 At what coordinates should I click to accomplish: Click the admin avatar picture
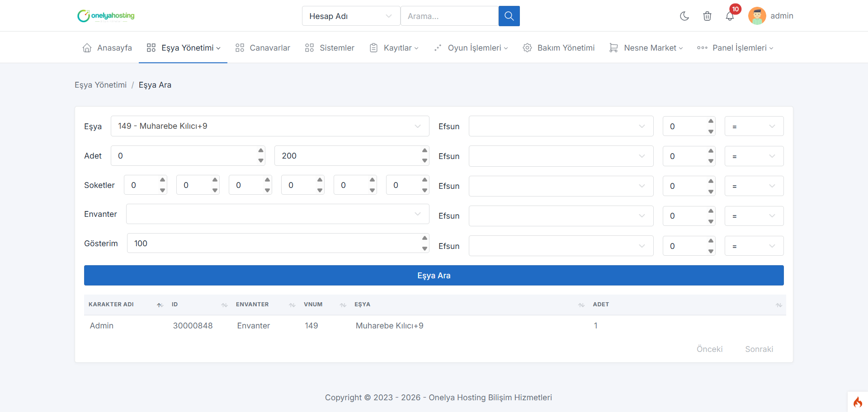pyautogui.click(x=757, y=16)
